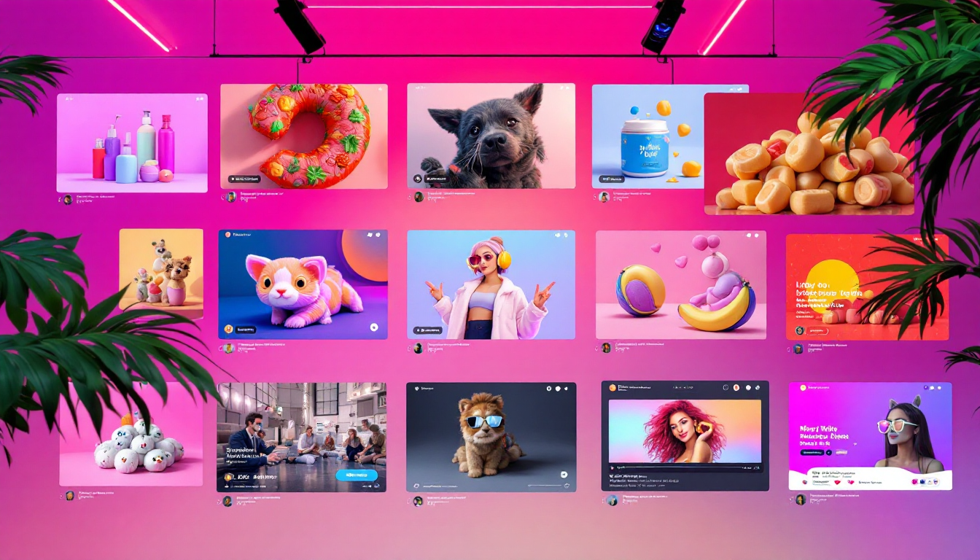Click the dark pill label on blue jar card

point(612,179)
